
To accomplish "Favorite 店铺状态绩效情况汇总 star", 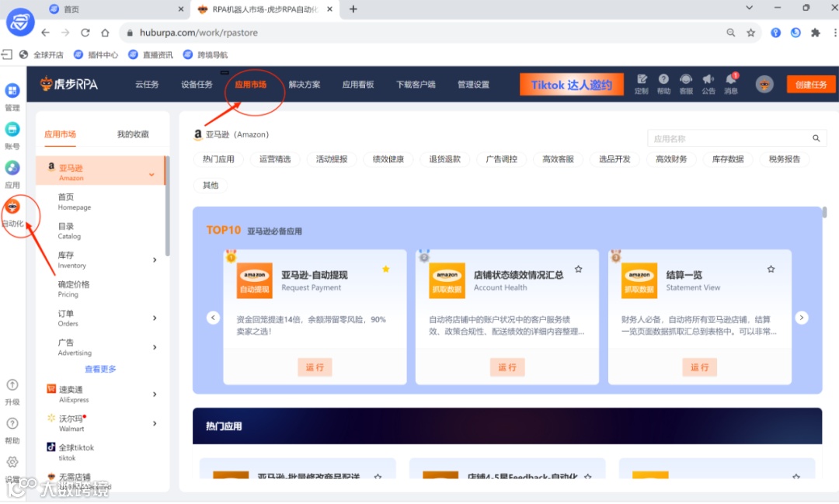I will pos(579,269).
